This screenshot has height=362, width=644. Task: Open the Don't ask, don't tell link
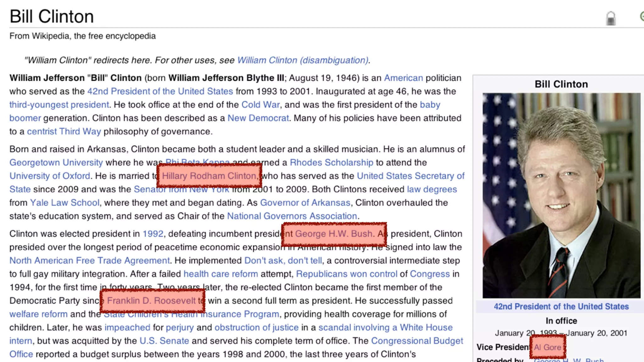point(283,261)
